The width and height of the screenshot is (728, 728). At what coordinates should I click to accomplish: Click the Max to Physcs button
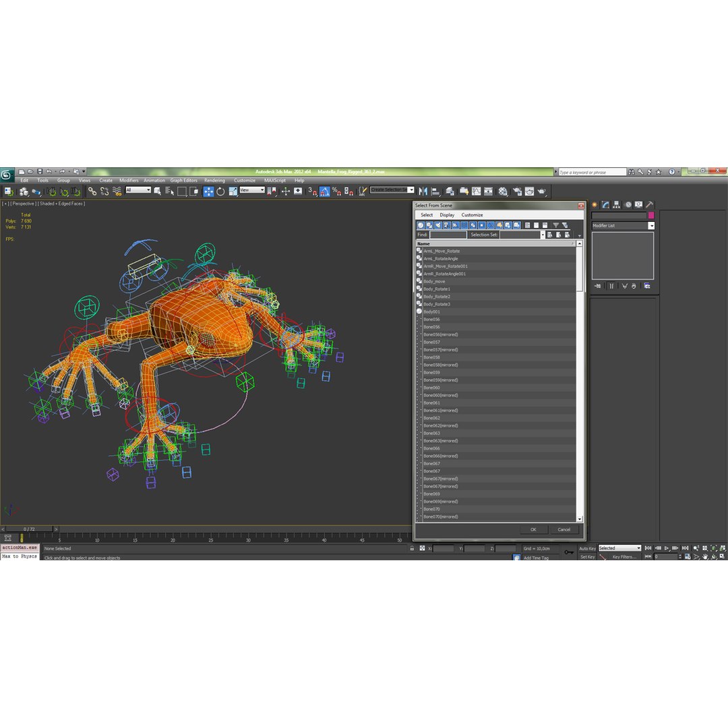(20, 556)
